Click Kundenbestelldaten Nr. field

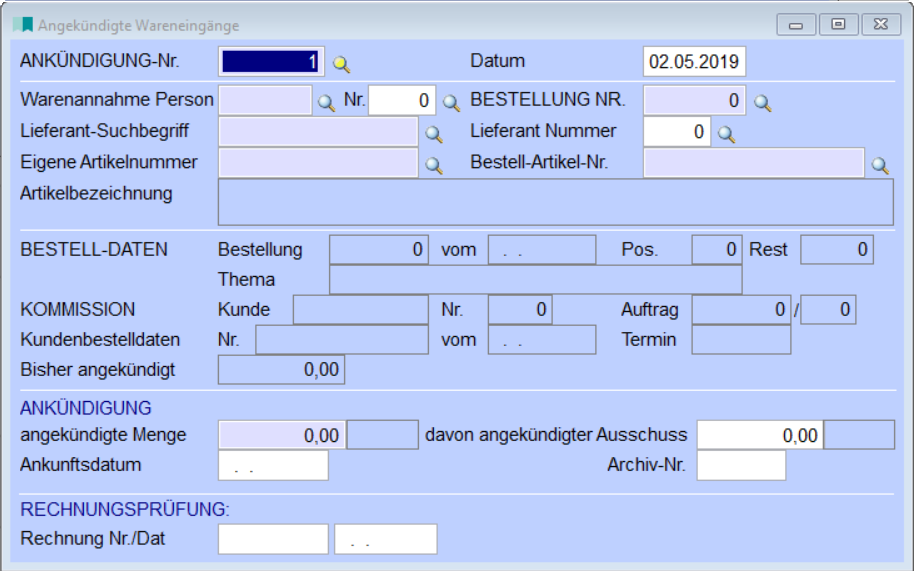pos(342,340)
